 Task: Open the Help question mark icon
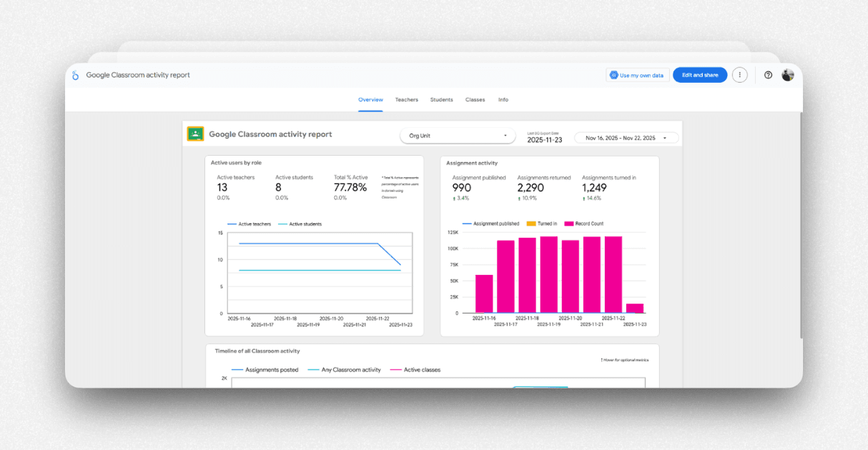767,74
